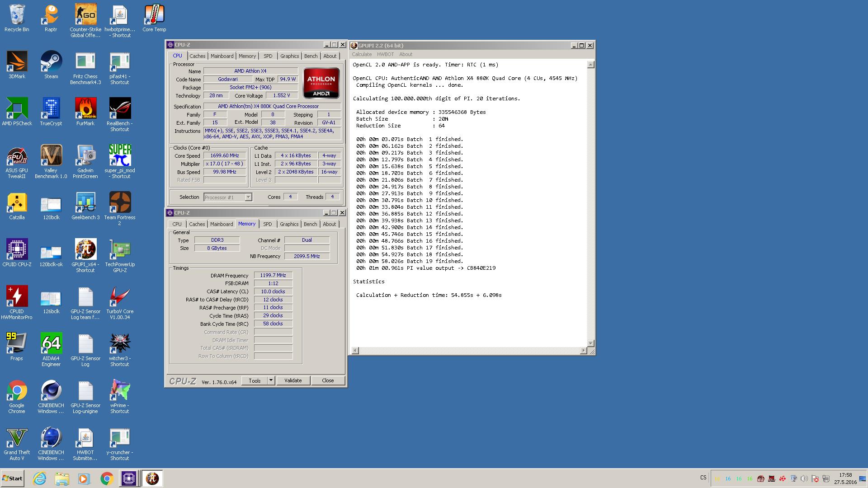
Task: Open HWBOT Submitter desktop icon
Action: [x=85, y=444]
